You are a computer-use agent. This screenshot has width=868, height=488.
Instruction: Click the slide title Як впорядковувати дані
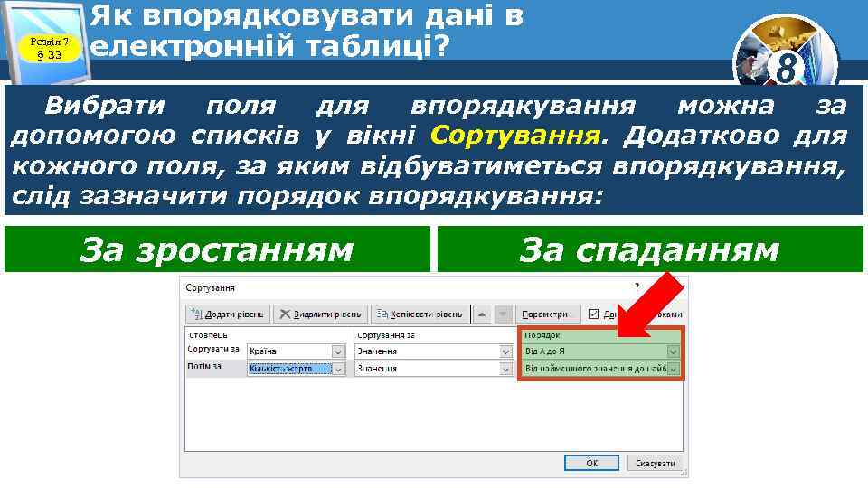(307, 31)
